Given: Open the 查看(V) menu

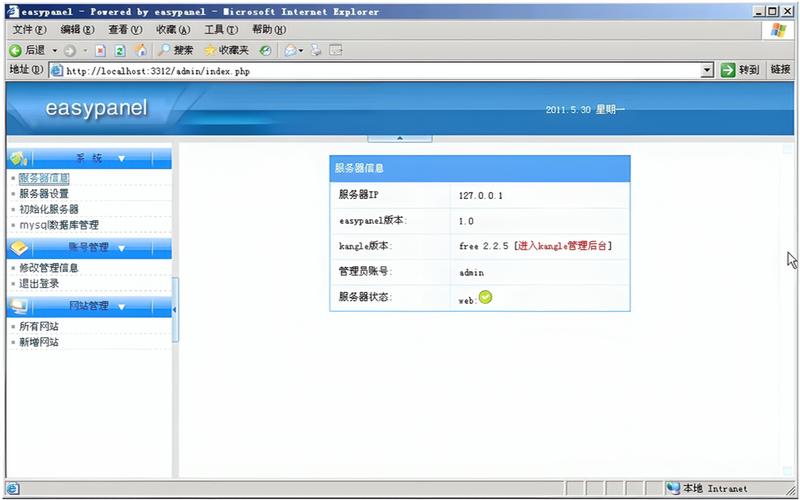Looking at the screenshot, I should [x=126, y=30].
